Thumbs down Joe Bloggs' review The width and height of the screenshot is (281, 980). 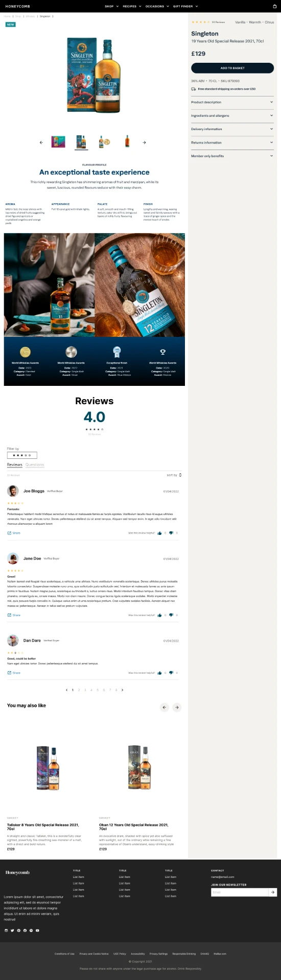(x=171, y=533)
